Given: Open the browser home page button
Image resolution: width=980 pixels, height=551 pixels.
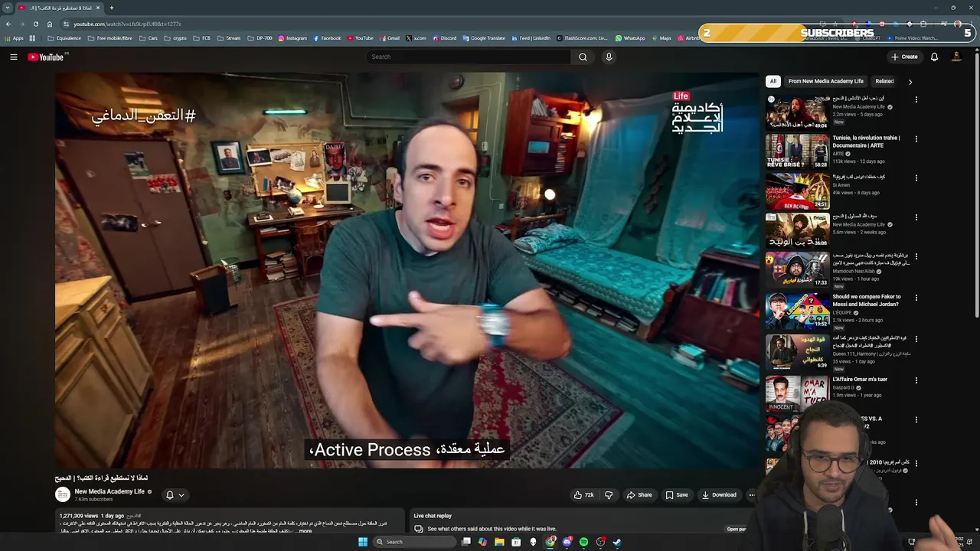Looking at the screenshot, I should (50, 24).
